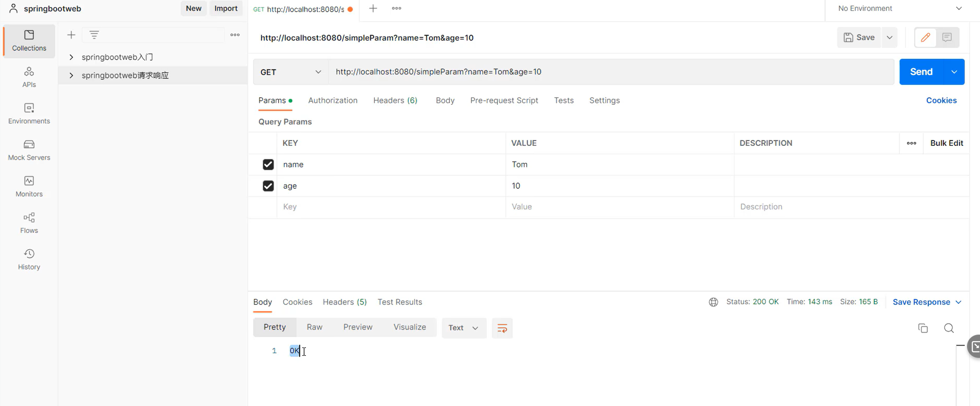The height and width of the screenshot is (406, 980).
Task: Open the Mock Servers sidebar panel
Action: click(29, 150)
